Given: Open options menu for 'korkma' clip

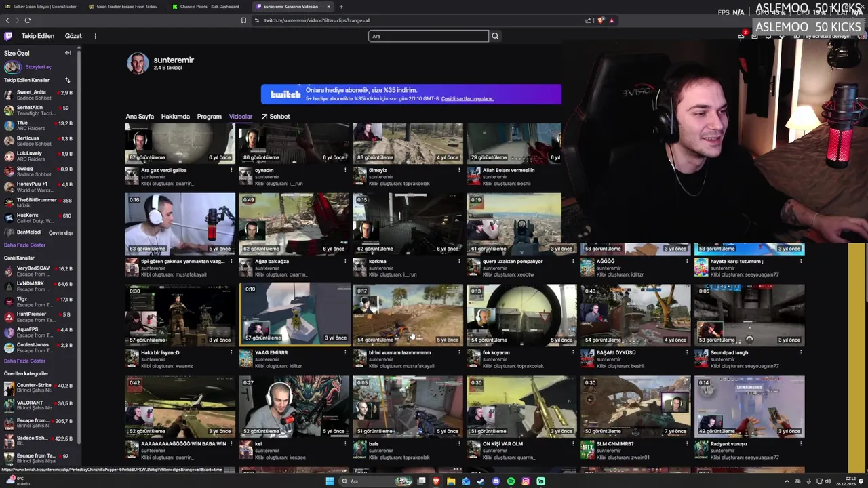Looking at the screenshot, I should (x=459, y=261).
